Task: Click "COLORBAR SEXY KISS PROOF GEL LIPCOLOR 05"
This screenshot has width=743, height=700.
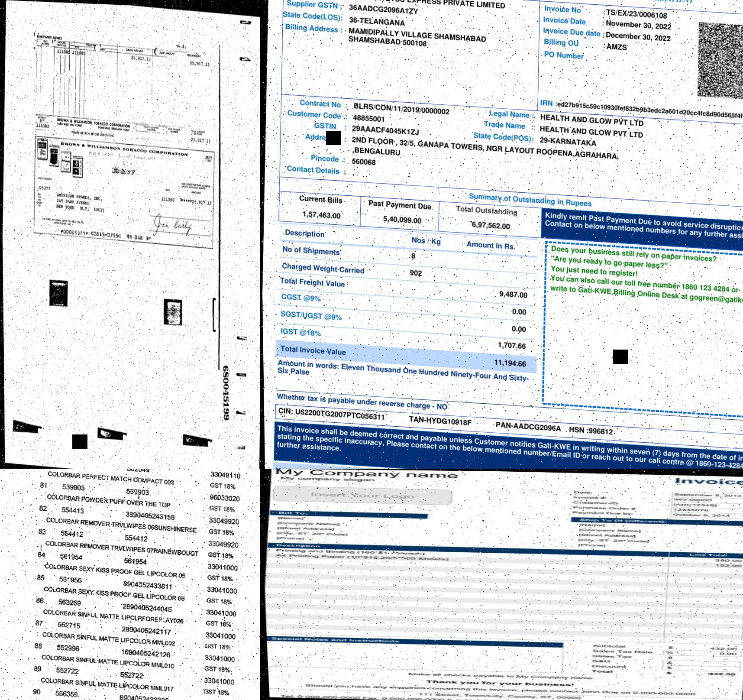Action: point(115,570)
